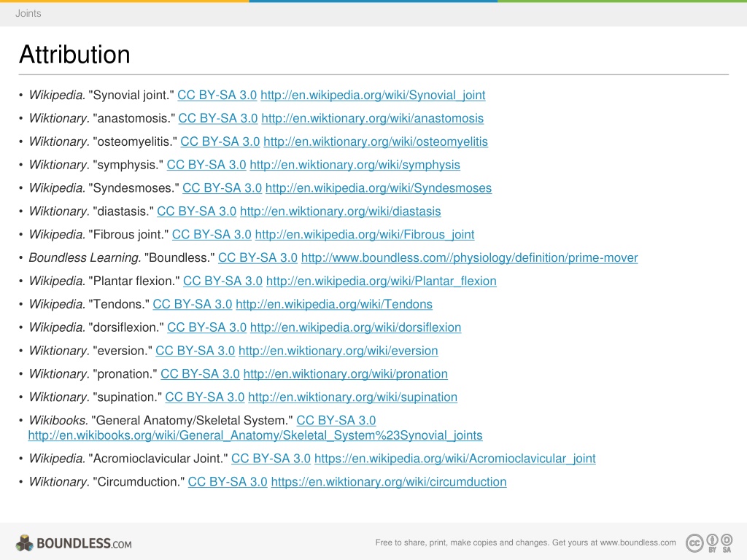Follow the supination Wiktionary URL
The width and height of the screenshot is (747, 560).
352,397
